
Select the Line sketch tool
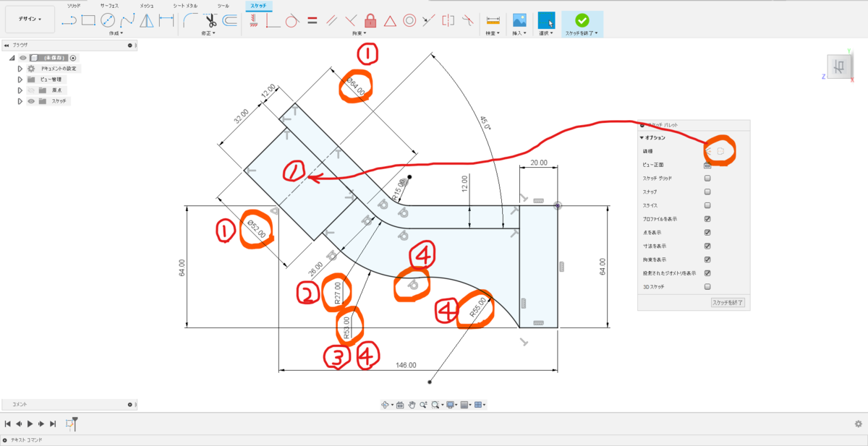click(x=69, y=20)
